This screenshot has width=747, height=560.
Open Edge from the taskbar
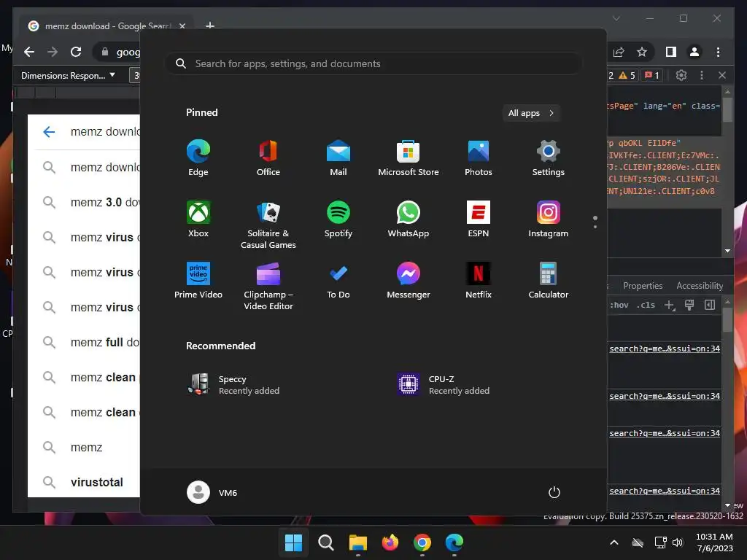(454, 542)
